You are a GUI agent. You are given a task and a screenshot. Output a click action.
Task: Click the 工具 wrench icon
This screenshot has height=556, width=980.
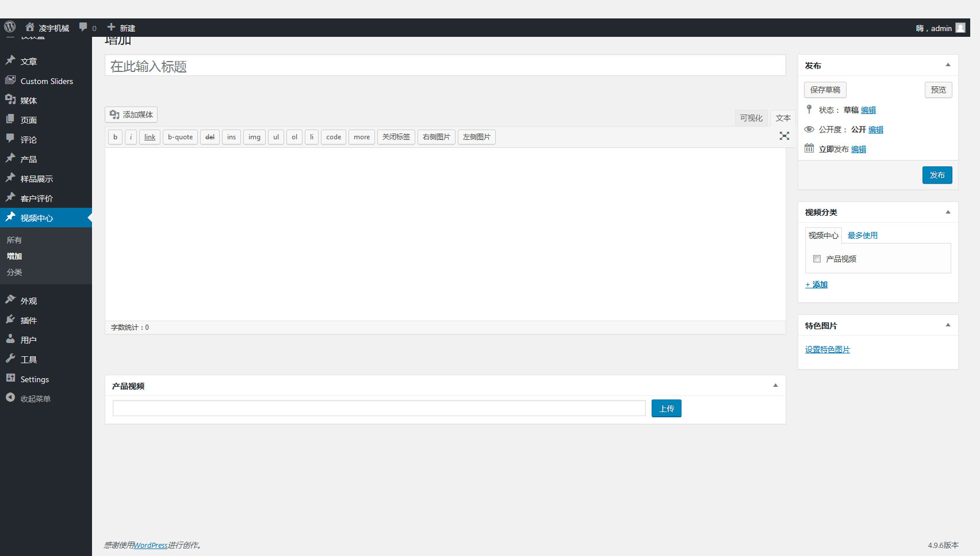click(10, 359)
